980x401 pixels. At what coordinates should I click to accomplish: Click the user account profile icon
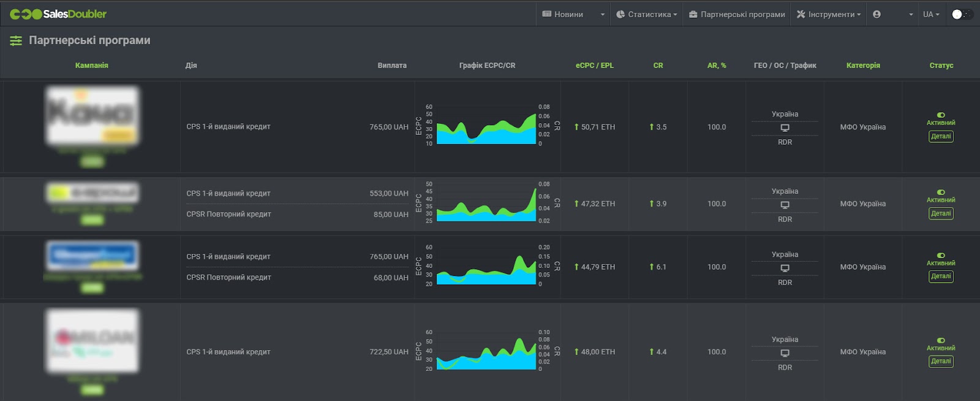[877, 14]
